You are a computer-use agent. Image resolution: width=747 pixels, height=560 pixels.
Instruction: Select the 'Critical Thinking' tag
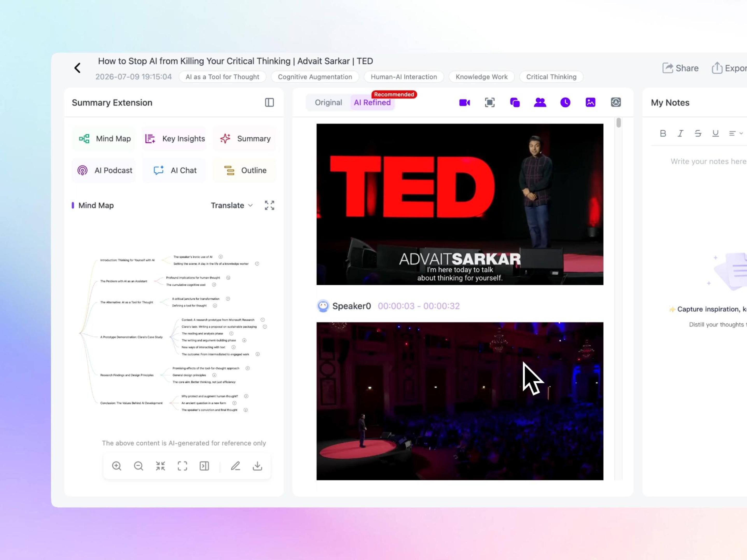pyautogui.click(x=551, y=77)
